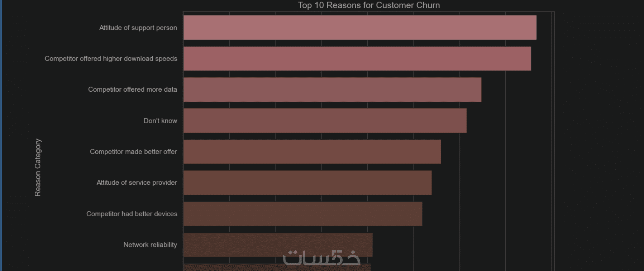Screen dimensions: 644x271
Task: Click the chart title Top 10 Reasons for Customer Churn
Action: click(369, 5)
